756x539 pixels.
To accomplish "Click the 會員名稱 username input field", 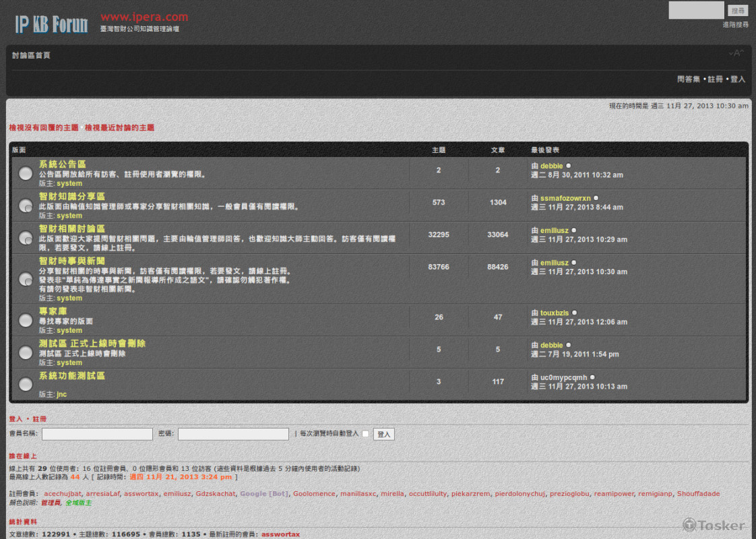I will pos(97,435).
